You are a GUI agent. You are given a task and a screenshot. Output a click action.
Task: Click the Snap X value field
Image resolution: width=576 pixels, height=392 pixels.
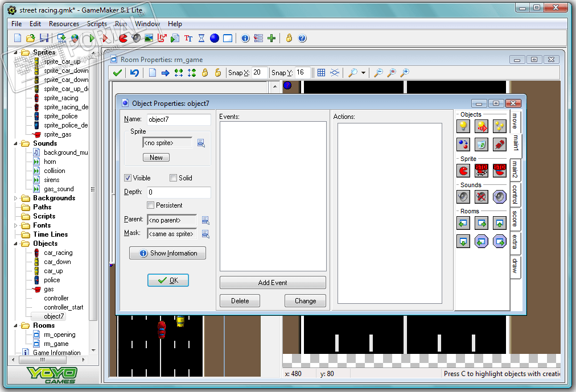coord(260,73)
